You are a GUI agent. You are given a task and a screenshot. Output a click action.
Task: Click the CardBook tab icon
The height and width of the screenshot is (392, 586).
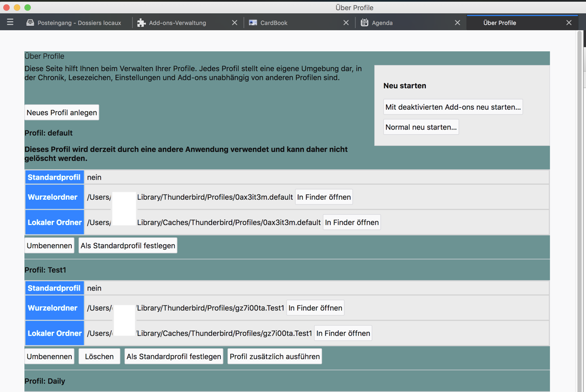coord(253,23)
